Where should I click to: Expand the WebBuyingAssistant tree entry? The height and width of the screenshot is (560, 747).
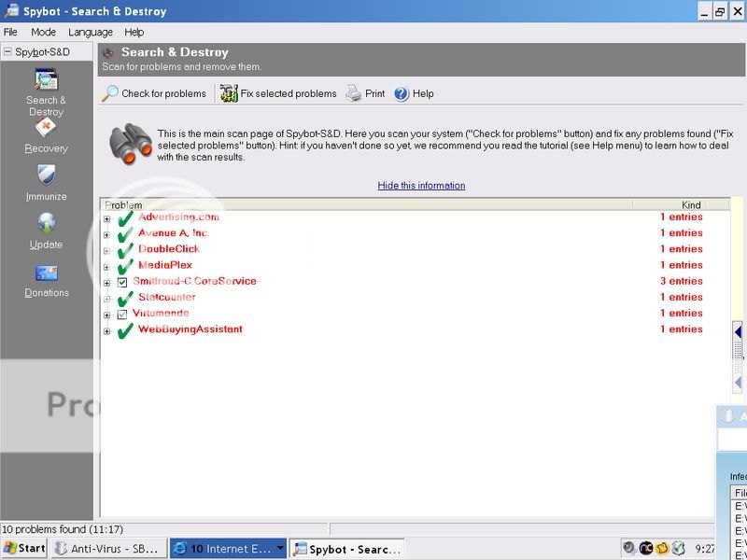[106, 331]
